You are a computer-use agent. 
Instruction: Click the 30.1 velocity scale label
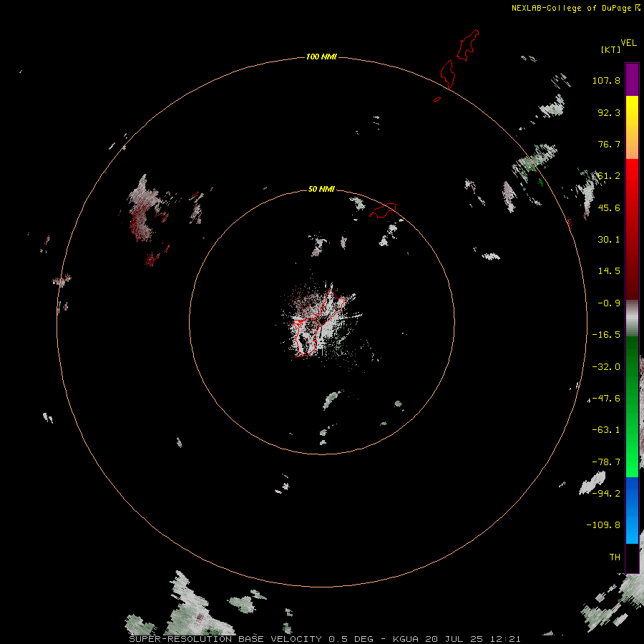point(609,240)
